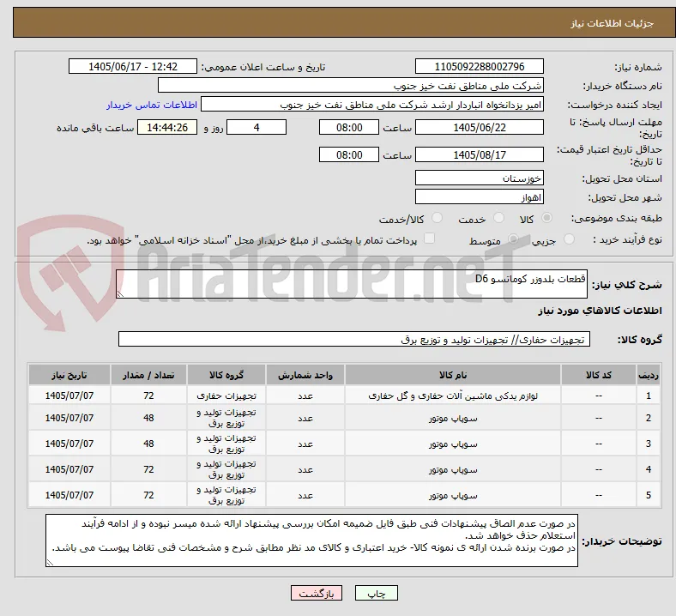The image size is (676, 616).
Task: Click row 1 item لوازم یدکی ماشین آلات حفاری
Action: (453, 396)
